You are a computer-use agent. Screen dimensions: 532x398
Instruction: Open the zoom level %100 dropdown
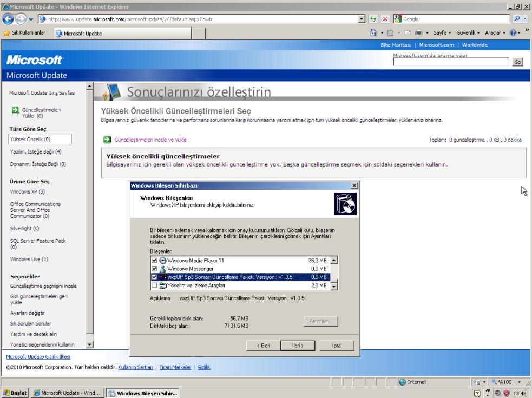[x=519, y=382]
